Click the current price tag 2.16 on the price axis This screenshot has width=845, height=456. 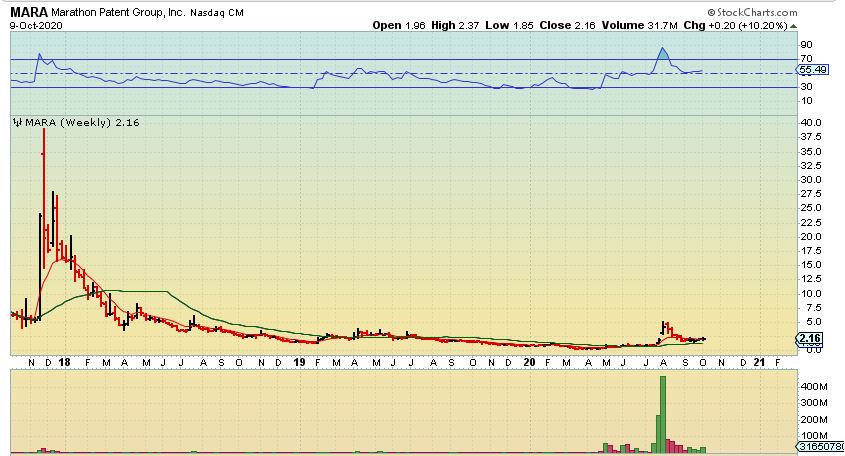tap(810, 338)
